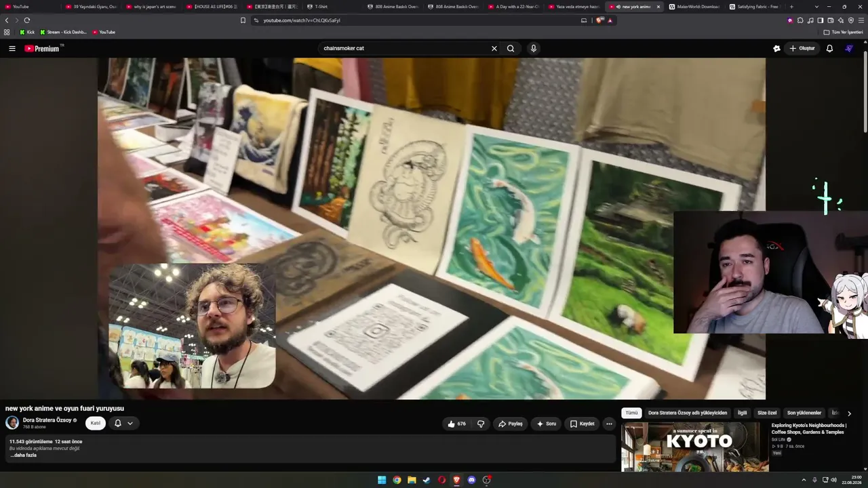Open the notification bell dropdown for the channel
This screenshot has width=868, height=488.
(x=123, y=423)
